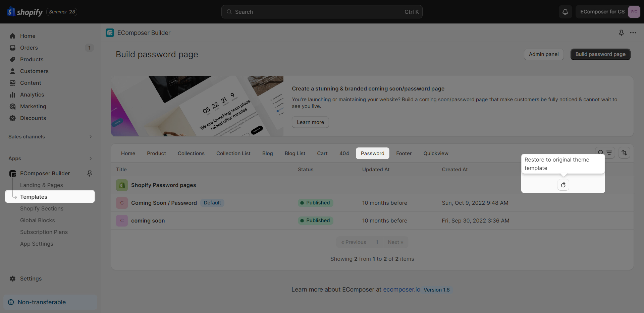The image size is (644, 313).
Task: Click the Shopify logo
Action: click(25, 12)
